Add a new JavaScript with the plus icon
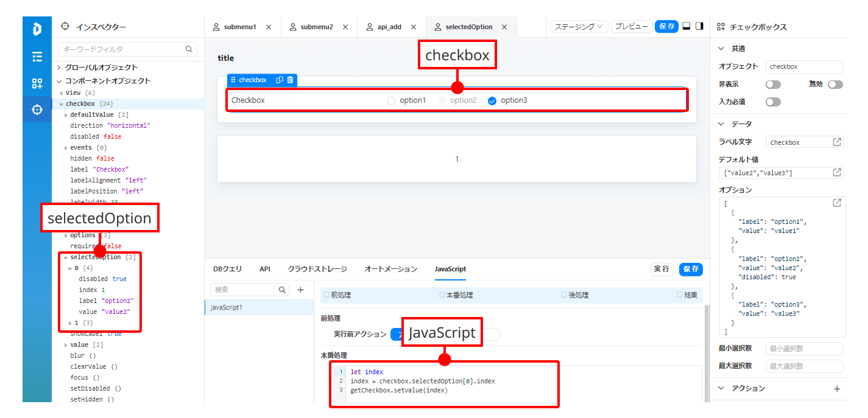This screenshot has width=868, height=418. click(x=300, y=290)
